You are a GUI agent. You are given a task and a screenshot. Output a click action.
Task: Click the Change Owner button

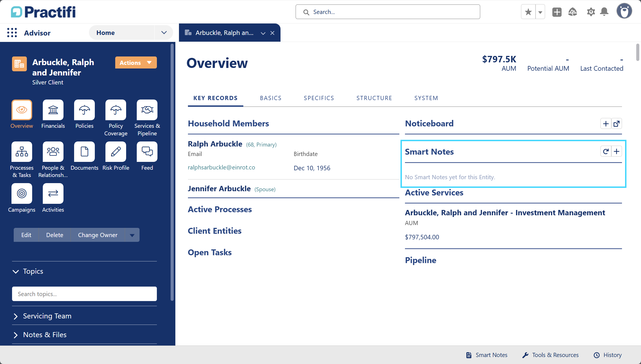point(98,235)
